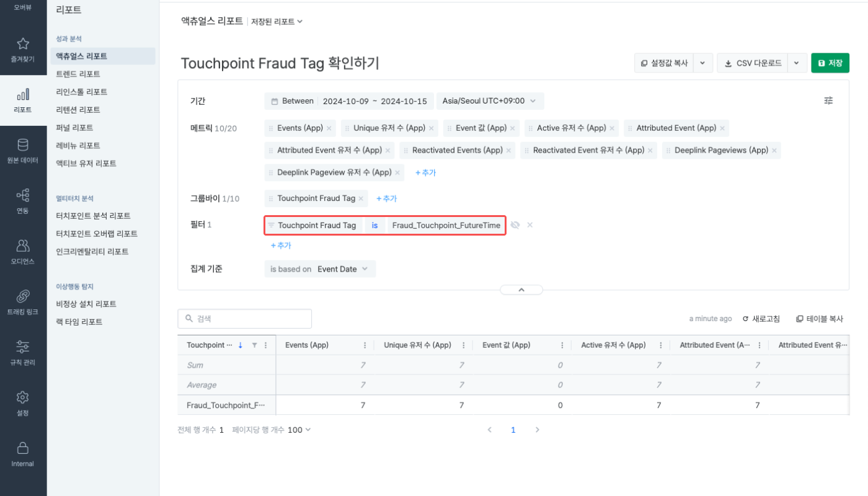Go to next table page
Viewport: 868px width, 496px height.
pos(537,430)
